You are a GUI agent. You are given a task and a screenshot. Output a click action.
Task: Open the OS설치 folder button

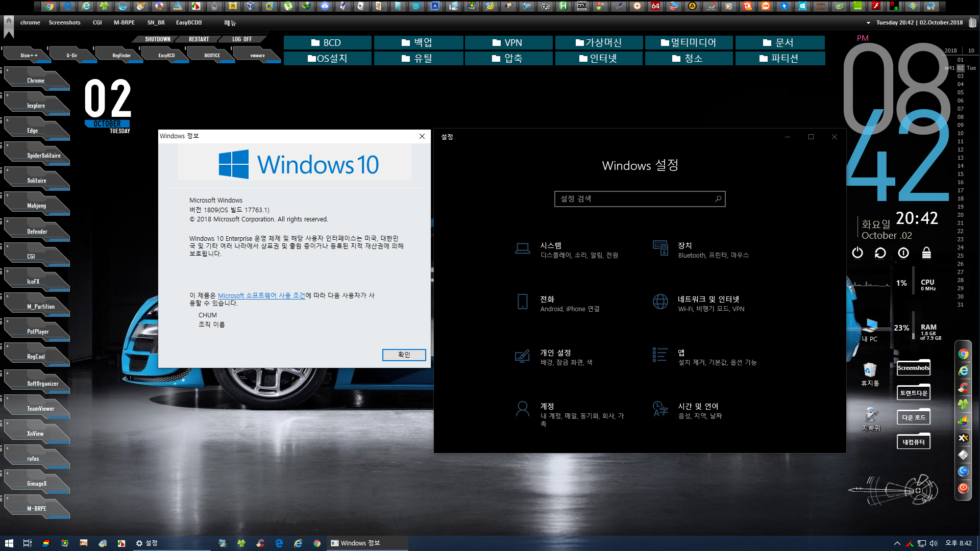coord(327,59)
